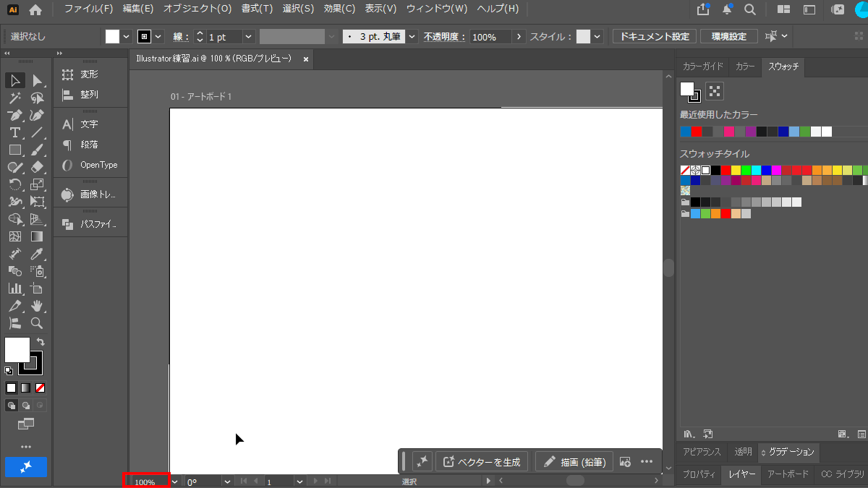
Task: Click ベクターを生成 button
Action: tap(482, 461)
